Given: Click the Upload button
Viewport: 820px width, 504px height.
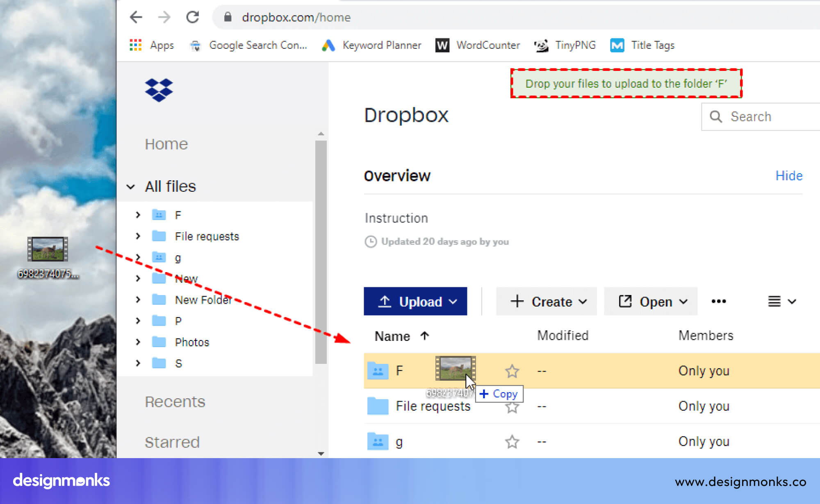Looking at the screenshot, I should click(415, 302).
